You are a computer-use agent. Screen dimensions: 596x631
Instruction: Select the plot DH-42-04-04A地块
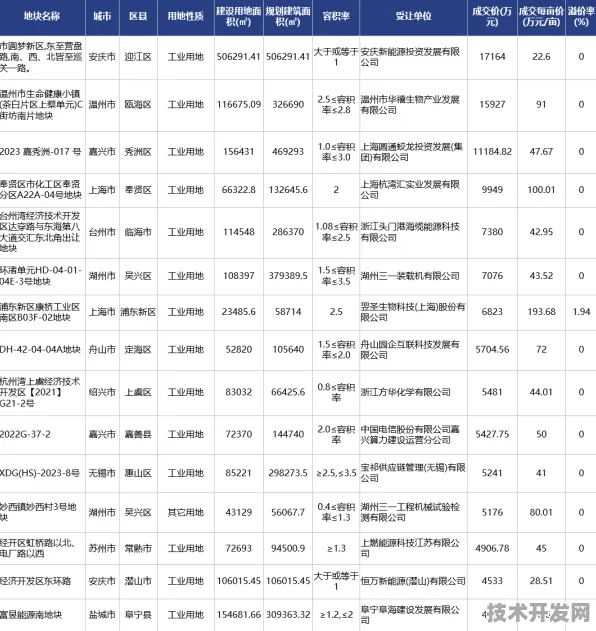click(x=40, y=350)
